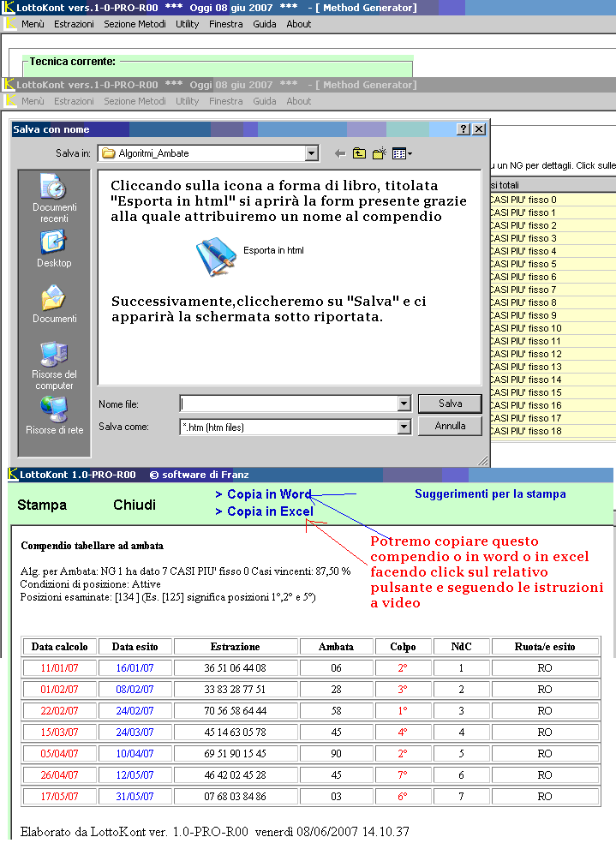Click the extraction cell 69 51 90 15 45
The width and height of the screenshot is (616, 867).
[x=235, y=754]
